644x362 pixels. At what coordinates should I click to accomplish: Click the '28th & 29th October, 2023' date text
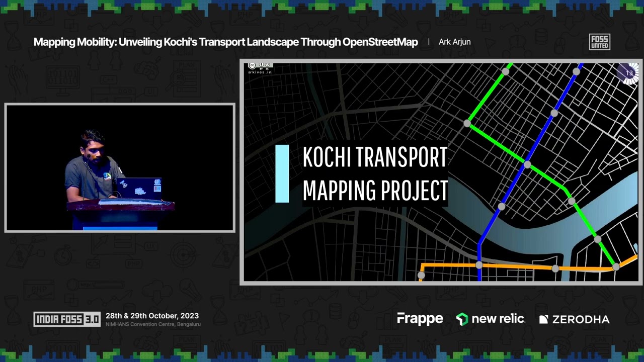(152, 316)
